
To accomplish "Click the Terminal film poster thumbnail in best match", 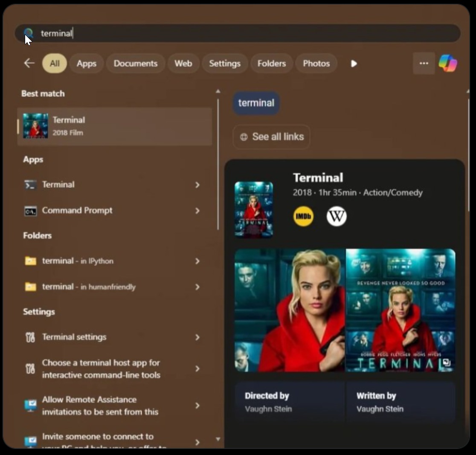I will pos(35,126).
